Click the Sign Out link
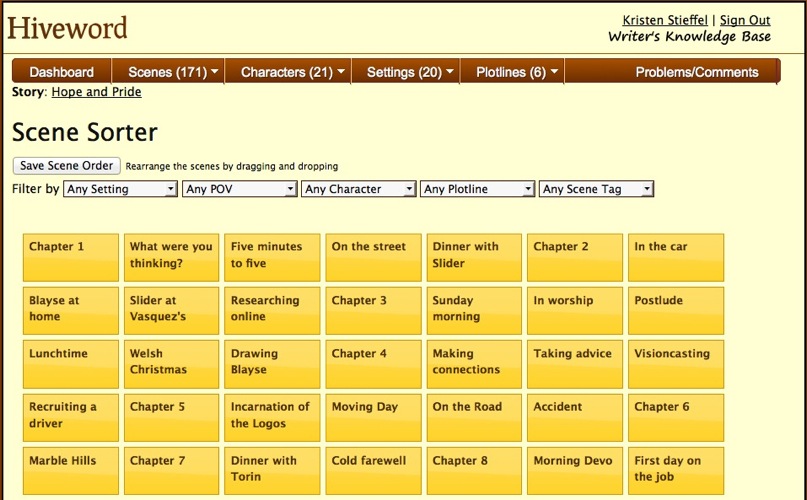 [x=745, y=20]
